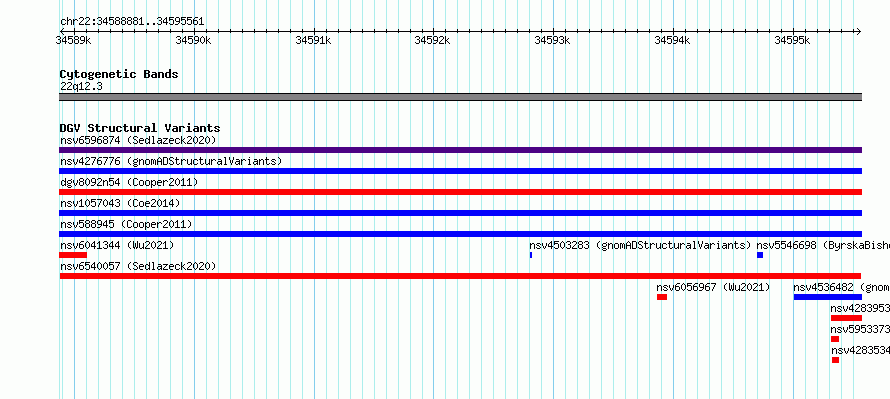Click the small blue nsv5546698 marker

pyautogui.click(x=760, y=255)
